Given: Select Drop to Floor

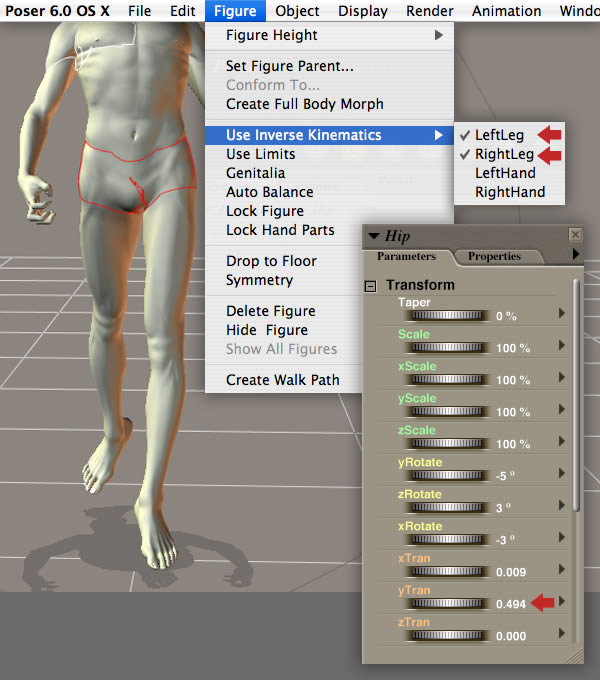Looking at the screenshot, I should pyautogui.click(x=284, y=261).
